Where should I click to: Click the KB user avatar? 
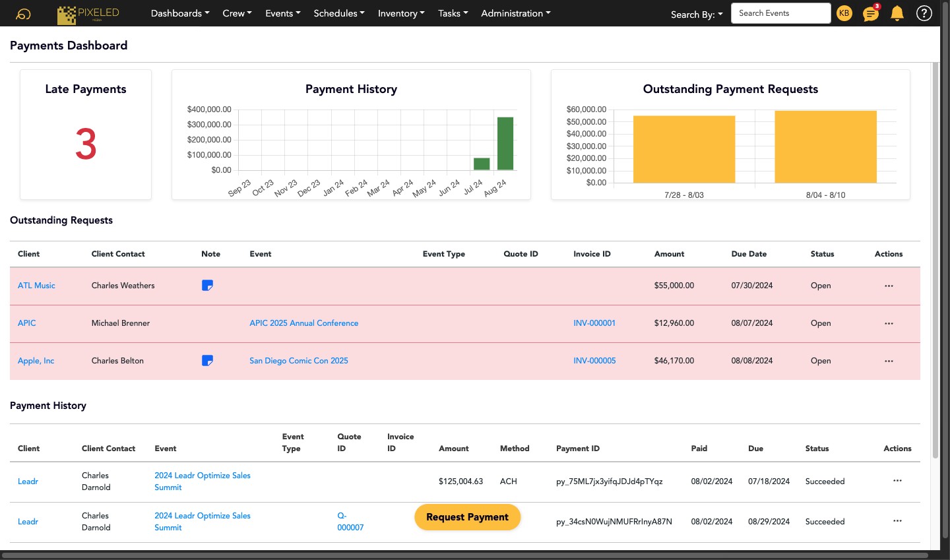pos(844,13)
